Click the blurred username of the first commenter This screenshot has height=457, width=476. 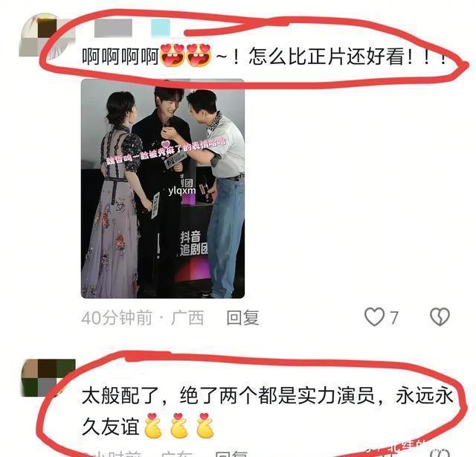[113, 28]
